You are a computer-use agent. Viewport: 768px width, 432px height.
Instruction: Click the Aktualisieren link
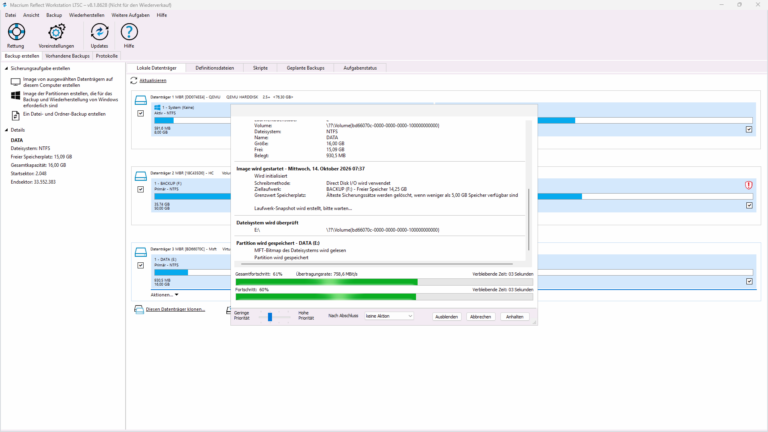click(153, 80)
